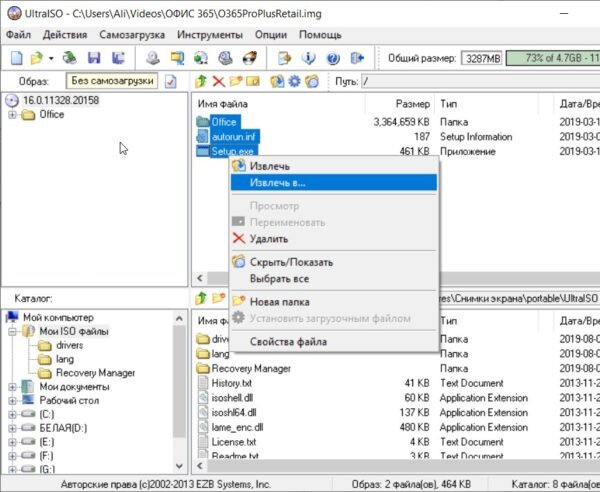Sort image list by Имя файла header
Image resolution: width=600 pixels, height=492 pixels.
coord(279,104)
